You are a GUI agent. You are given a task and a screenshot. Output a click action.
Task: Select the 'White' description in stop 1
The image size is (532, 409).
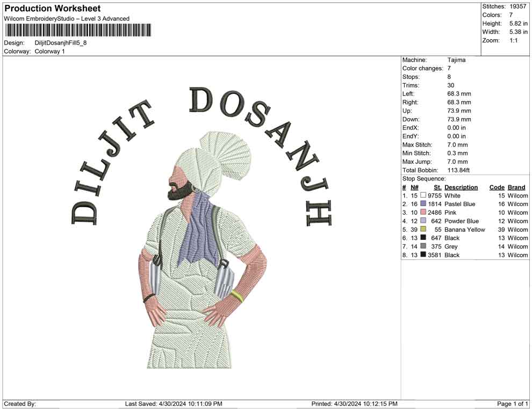[x=452, y=195]
